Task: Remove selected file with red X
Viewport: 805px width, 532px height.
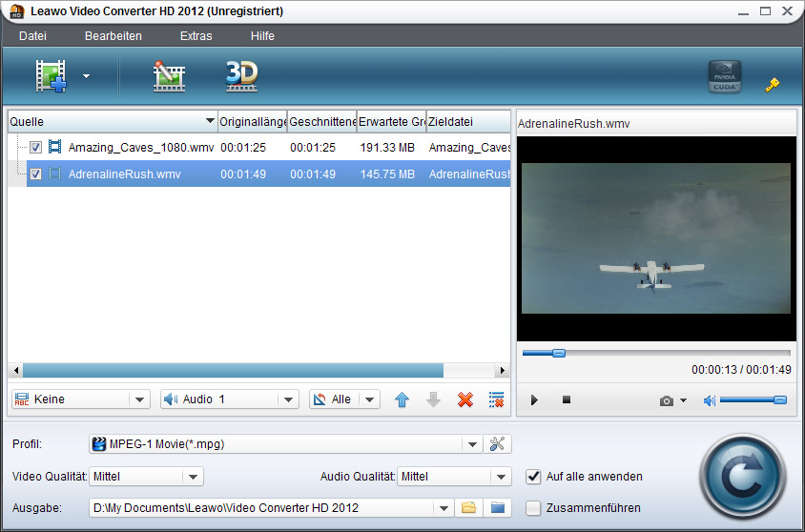Action: pos(465,399)
